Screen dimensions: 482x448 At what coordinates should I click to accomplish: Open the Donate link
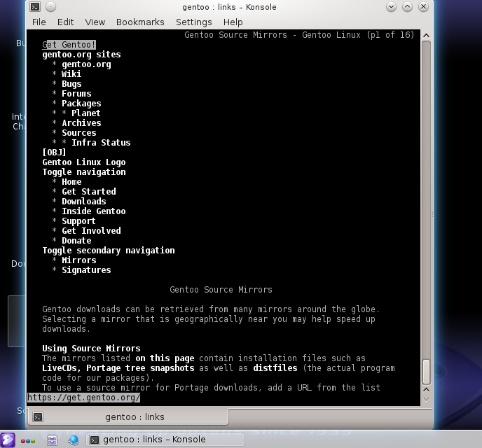(76, 241)
